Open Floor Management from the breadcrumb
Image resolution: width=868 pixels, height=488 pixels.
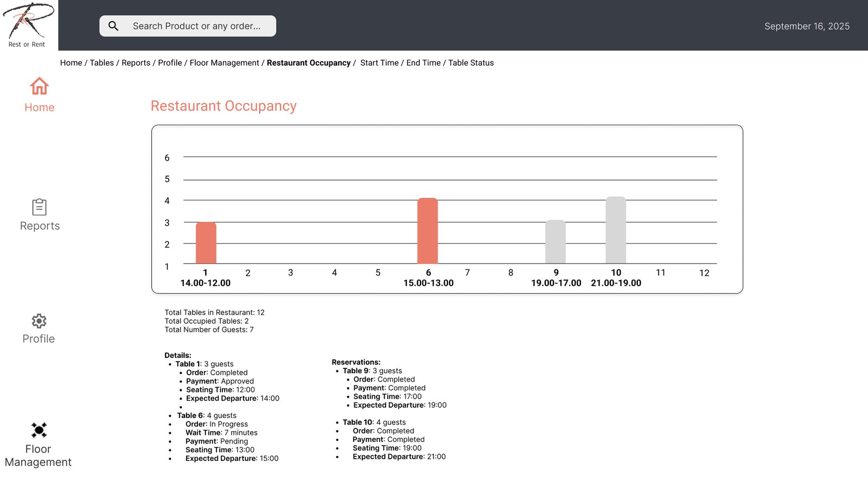[224, 63]
